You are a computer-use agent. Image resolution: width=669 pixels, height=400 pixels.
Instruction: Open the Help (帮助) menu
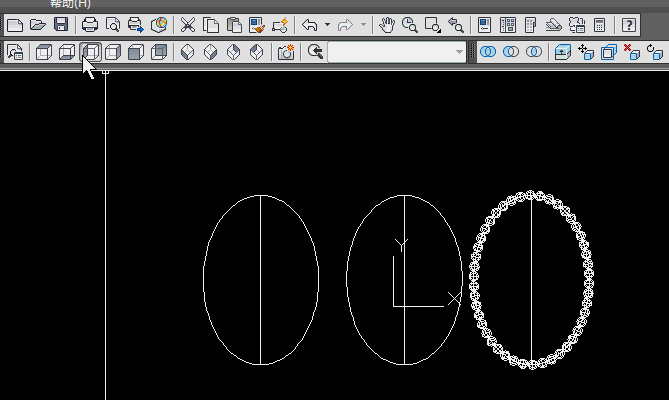tap(70, 4)
